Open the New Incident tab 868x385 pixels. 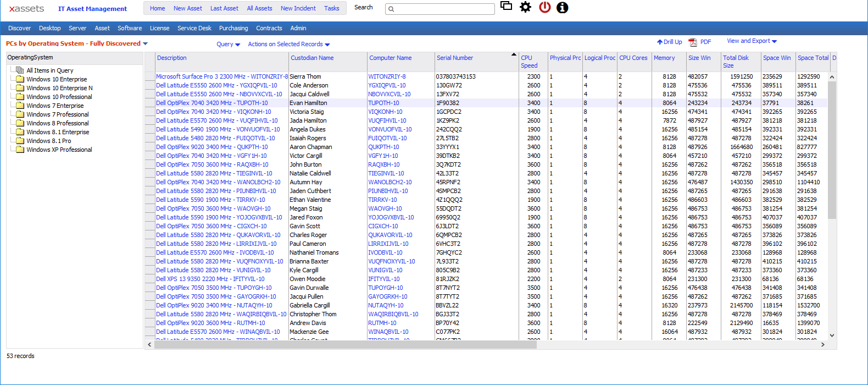click(x=298, y=8)
